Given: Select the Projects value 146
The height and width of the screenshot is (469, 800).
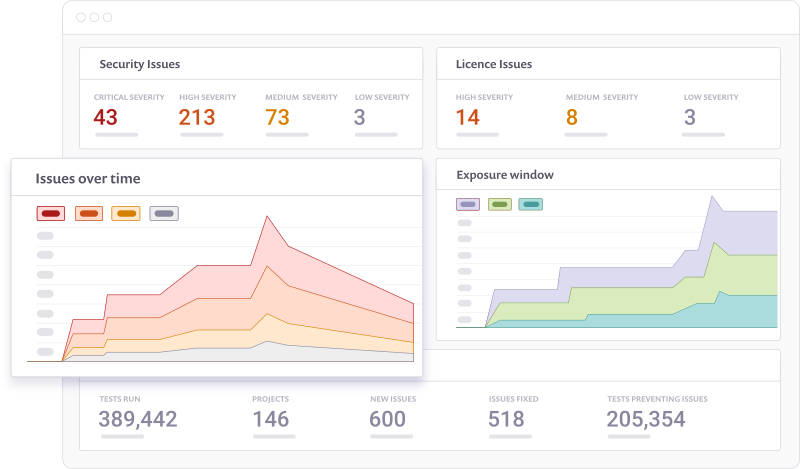Looking at the screenshot, I should coord(271,419).
